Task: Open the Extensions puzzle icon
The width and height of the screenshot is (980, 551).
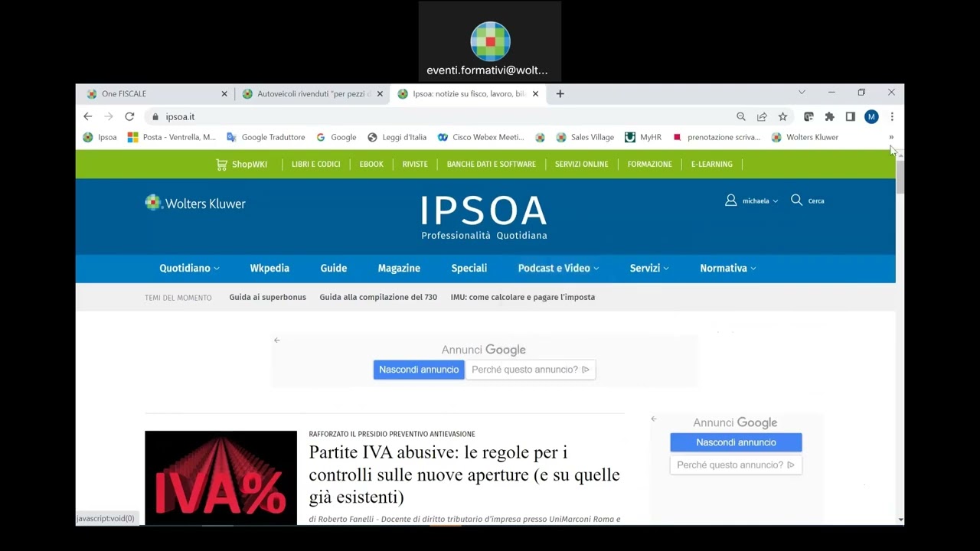Action: [x=829, y=116]
